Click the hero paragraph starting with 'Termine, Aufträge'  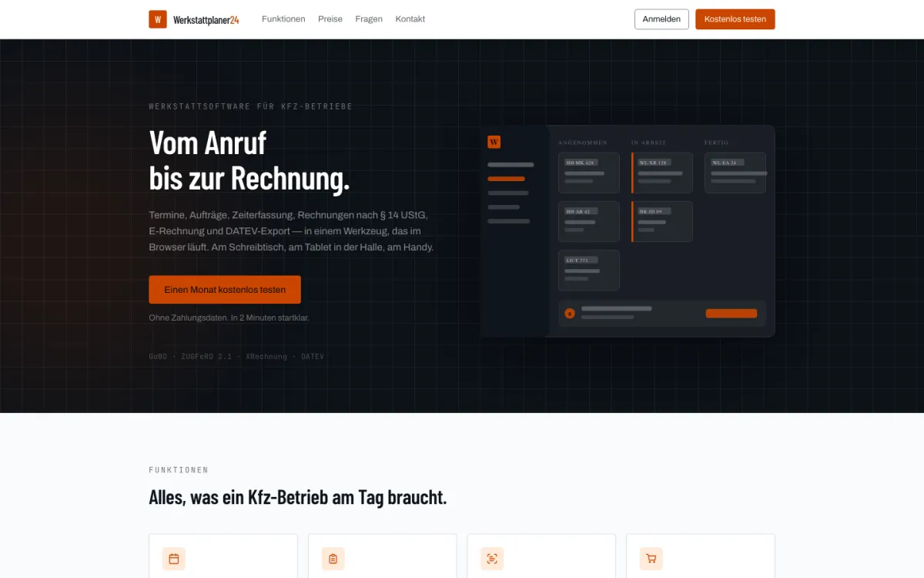pyautogui.click(x=292, y=230)
